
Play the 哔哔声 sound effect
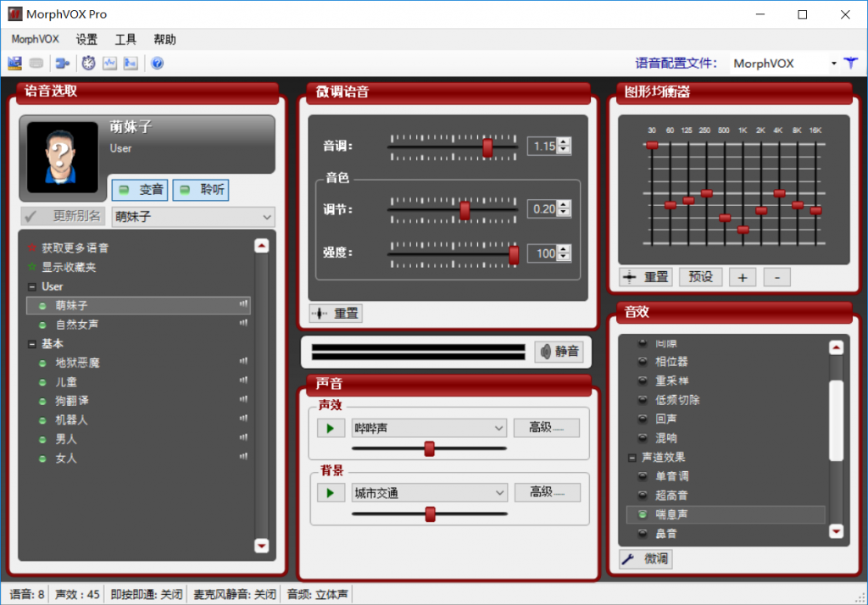(331, 428)
